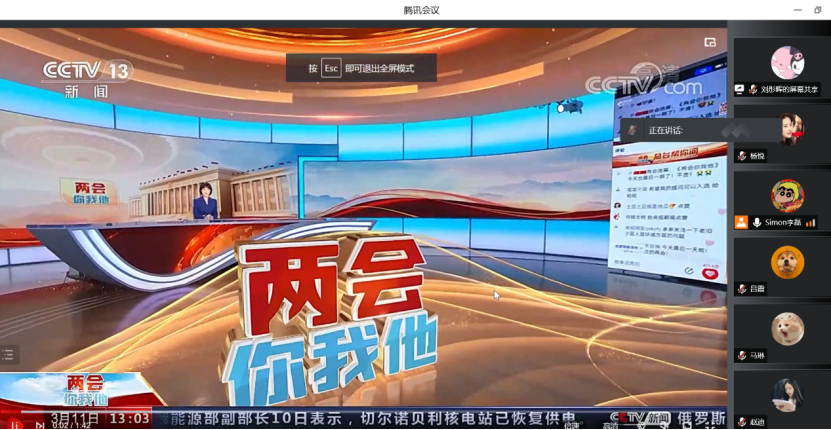Select Simon李磊's cartoon avatar

click(787, 195)
